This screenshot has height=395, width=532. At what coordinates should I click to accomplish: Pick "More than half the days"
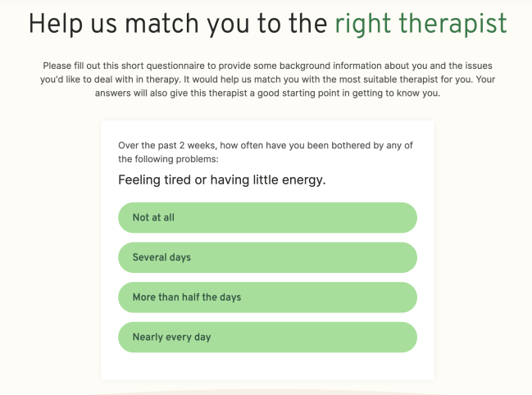click(267, 297)
